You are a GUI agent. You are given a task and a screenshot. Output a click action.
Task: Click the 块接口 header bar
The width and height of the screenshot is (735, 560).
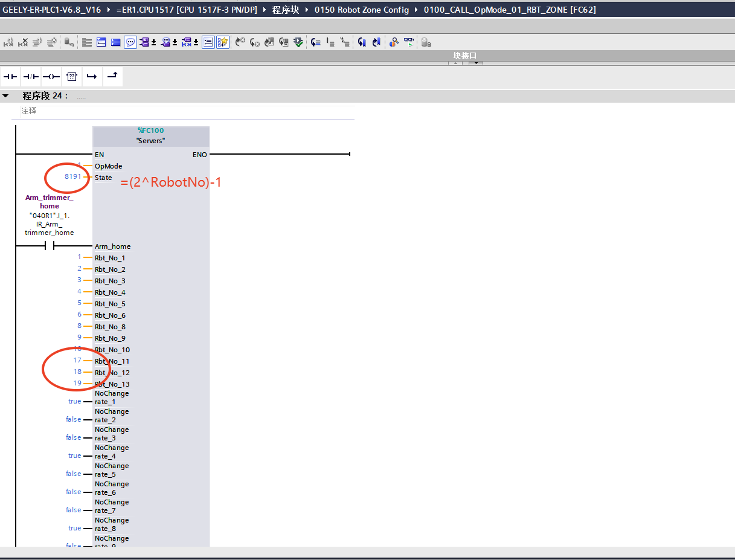[465, 56]
